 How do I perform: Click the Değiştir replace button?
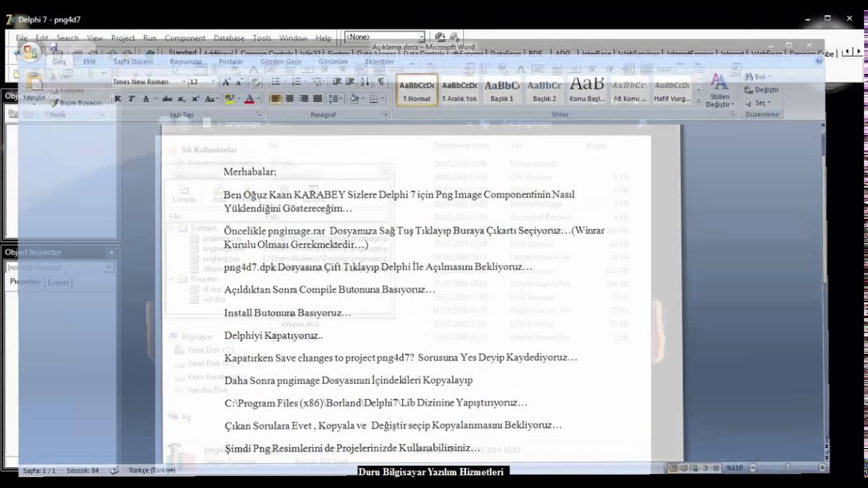click(x=762, y=89)
